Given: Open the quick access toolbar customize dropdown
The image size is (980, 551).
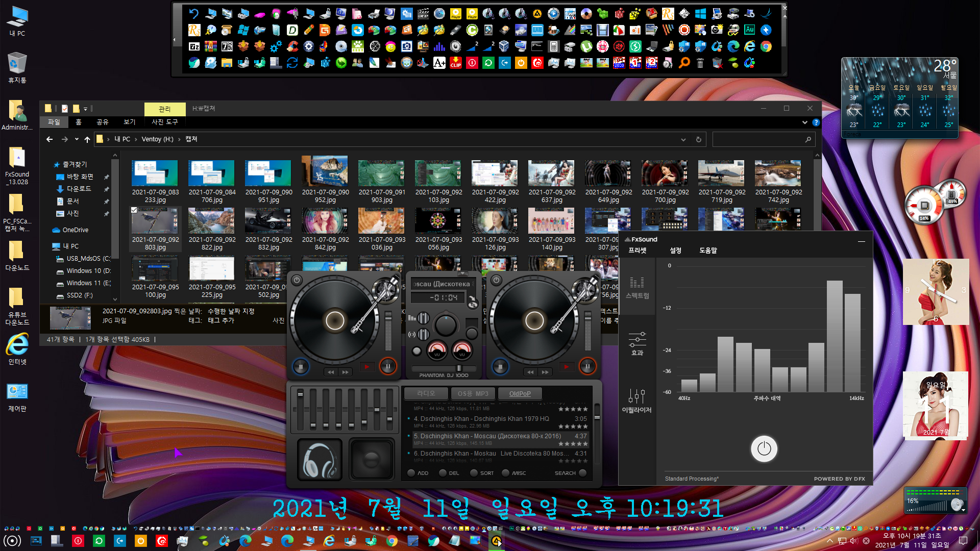Looking at the screenshot, I should pyautogui.click(x=86, y=109).
